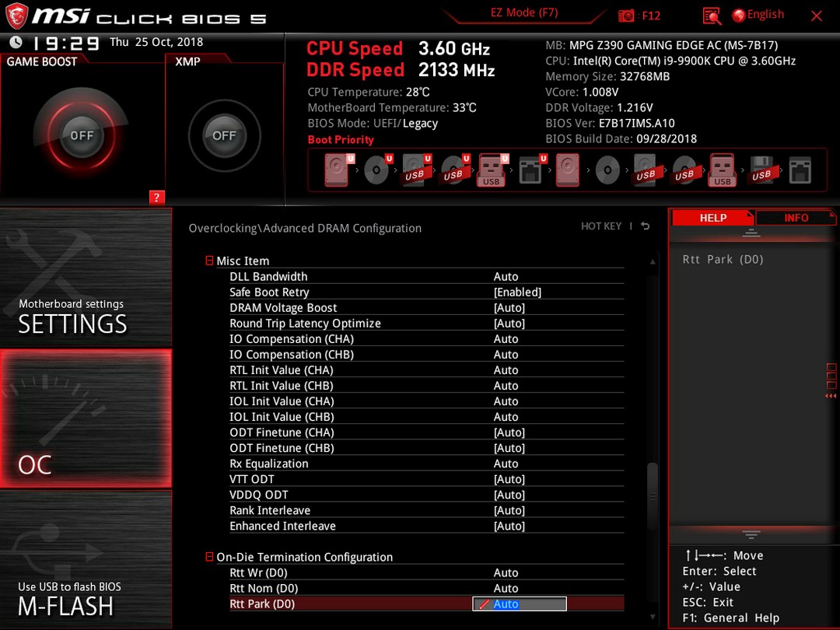Click the red question mark help icon
This screenshot has width=840, height=630.
click(156, 197)
